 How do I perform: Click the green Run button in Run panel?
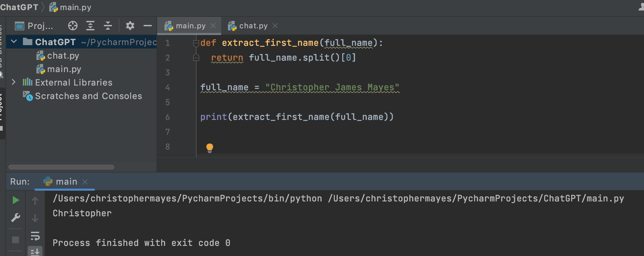[16, 200]
